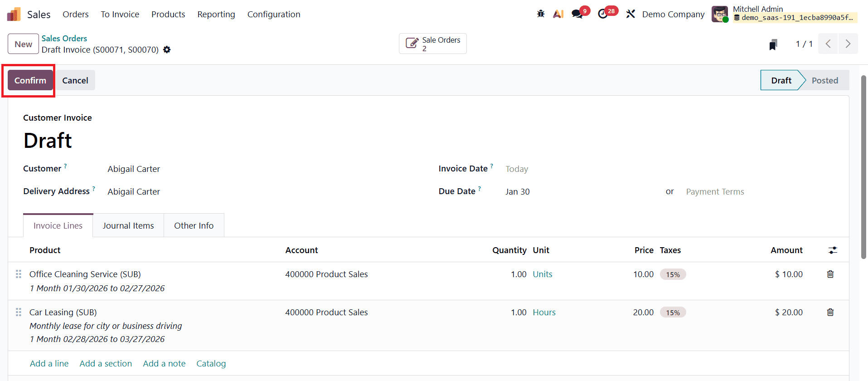868x381 pixels.
Task: Click price 10.00 cell
Action: (x=643, y=274)
